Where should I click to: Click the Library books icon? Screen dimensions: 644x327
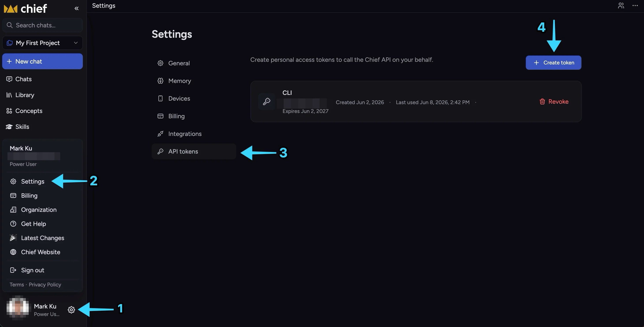(x=9, y=95)
